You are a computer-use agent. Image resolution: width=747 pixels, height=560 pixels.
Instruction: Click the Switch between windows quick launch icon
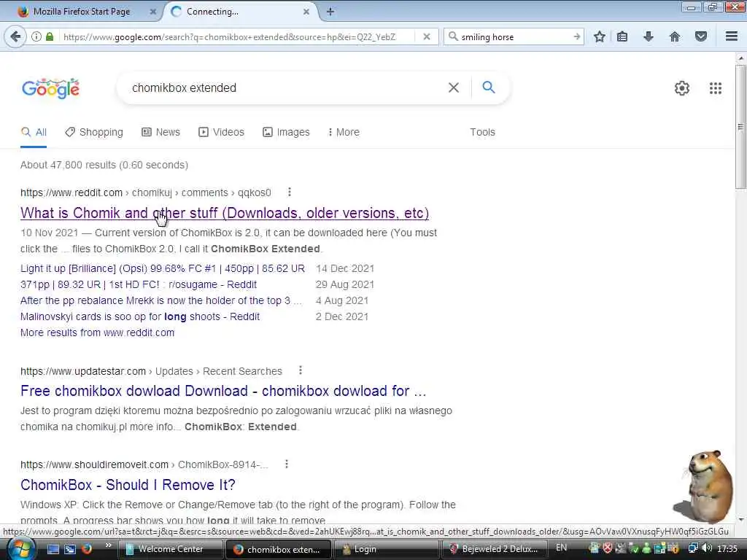(70, 549)
